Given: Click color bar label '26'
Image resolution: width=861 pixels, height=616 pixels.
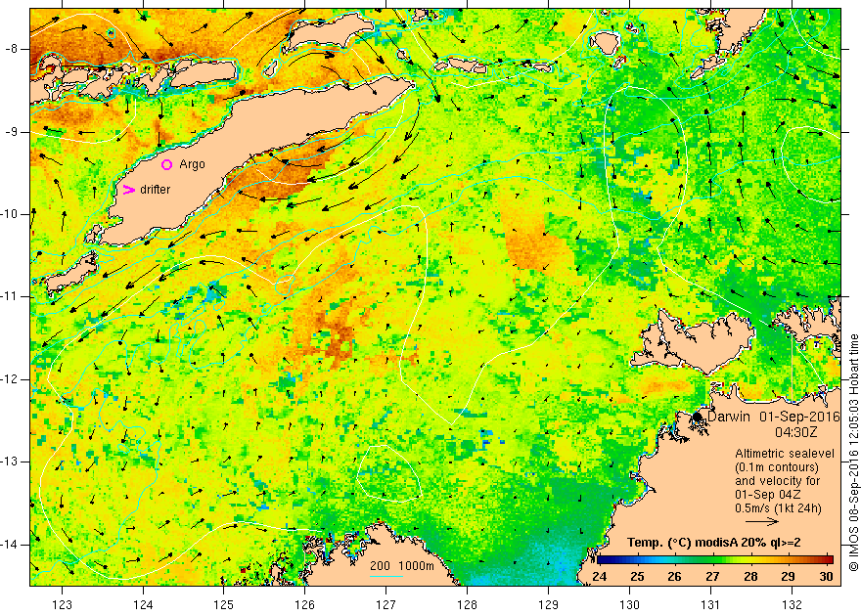Looking at the screenshot, I should pos(675,577).
